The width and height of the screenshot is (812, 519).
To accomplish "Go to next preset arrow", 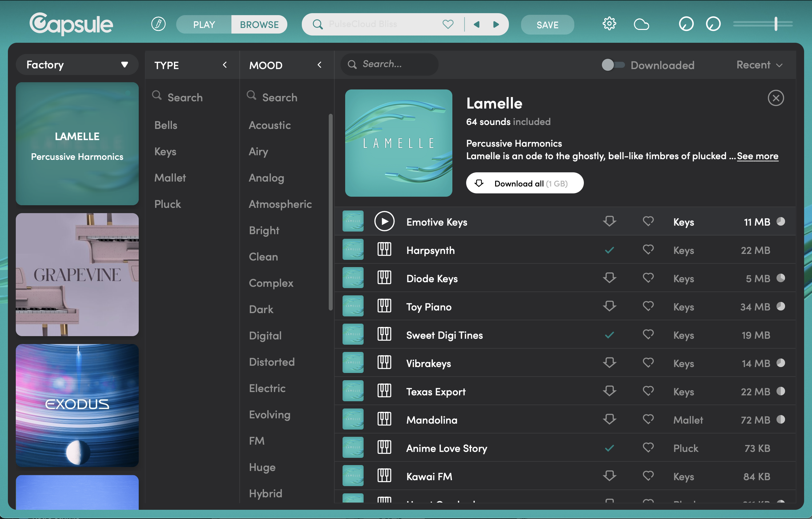I will [x=496, y=24].
